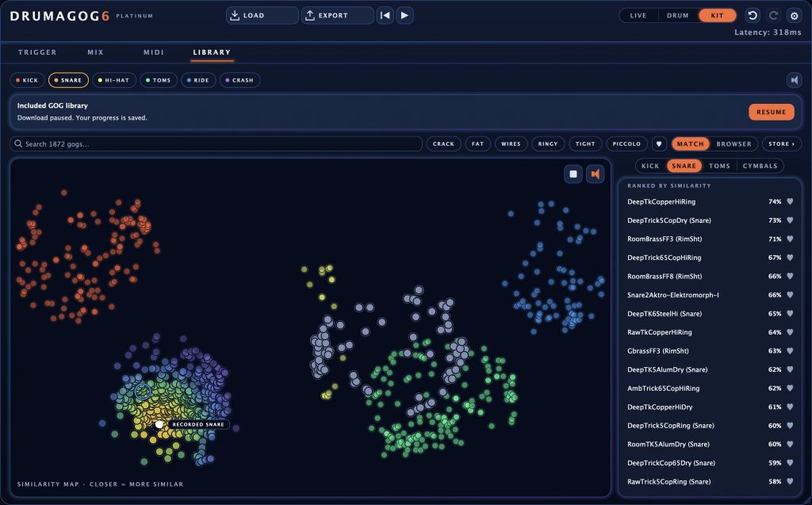Image resolution: width=812 pixels, height=505 pixels.
Task: Choose the RIDE channel pill
Action: tap(198, 80)
